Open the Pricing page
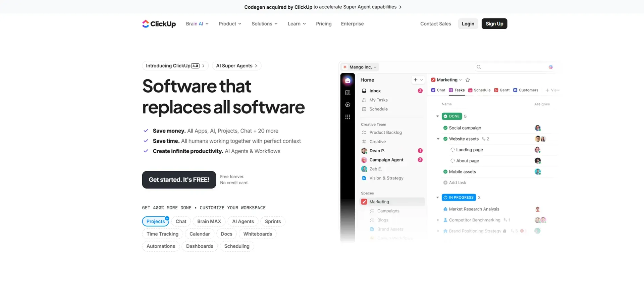 [x=323, y=24]
